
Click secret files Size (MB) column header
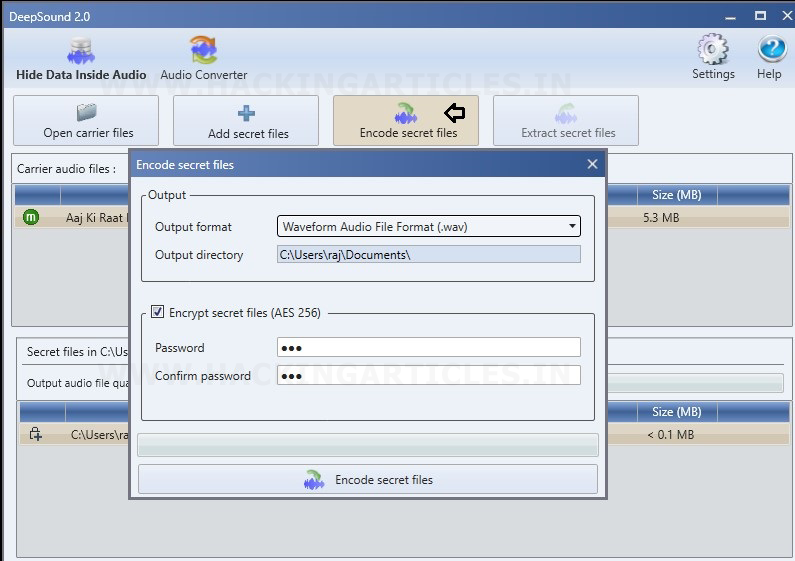677,412
